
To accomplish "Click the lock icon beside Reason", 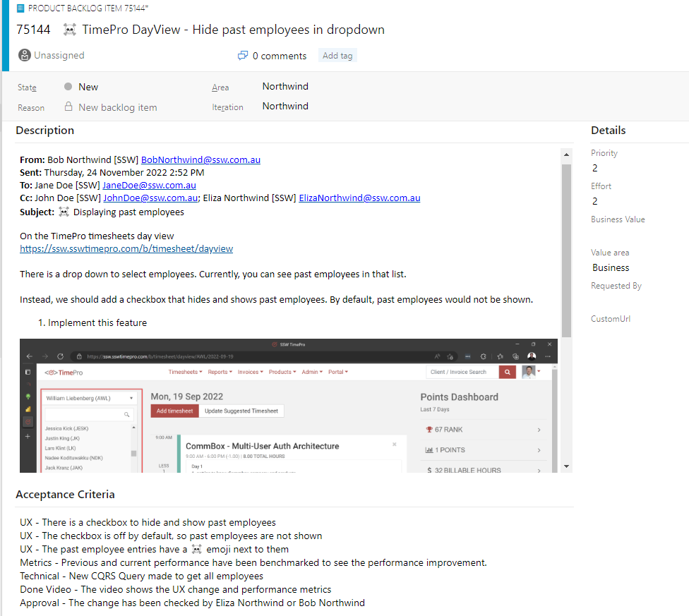I will click(x=68, y=107).
